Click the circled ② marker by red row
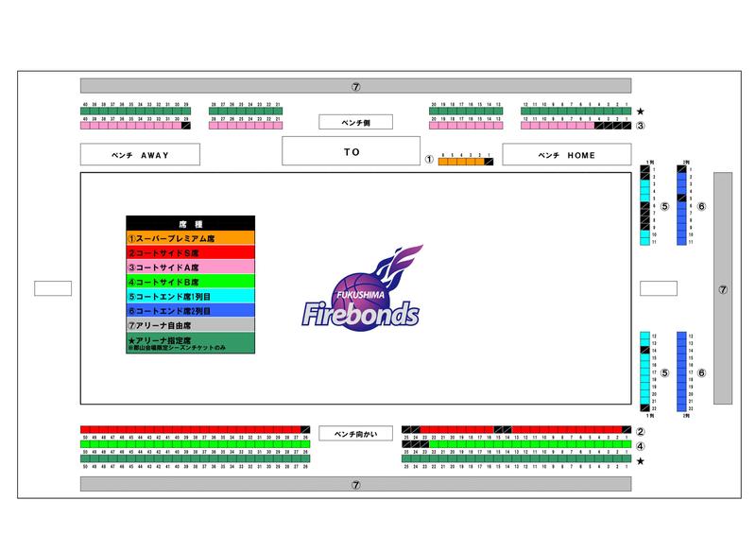The width and height of the screenshot is (756, 535). point(641,431)
